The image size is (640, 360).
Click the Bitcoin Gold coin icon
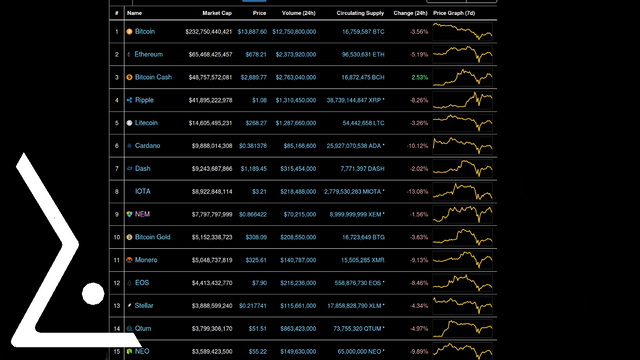pos(129,237)
